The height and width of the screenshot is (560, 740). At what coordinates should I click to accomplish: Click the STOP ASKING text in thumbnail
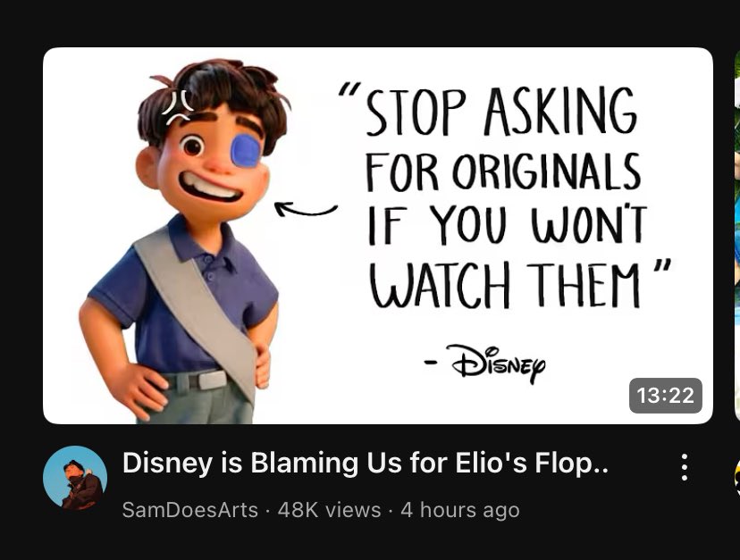[500, 112]
